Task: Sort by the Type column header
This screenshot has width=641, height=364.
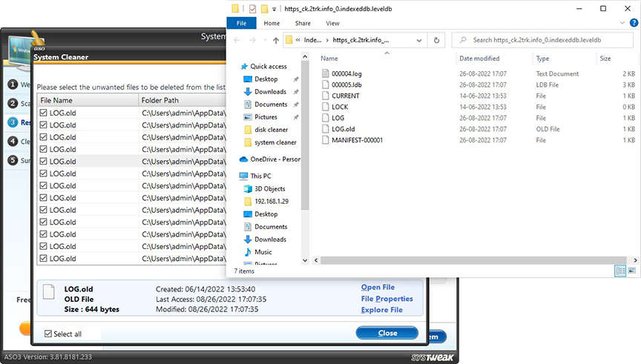Action: coord(564,59)
